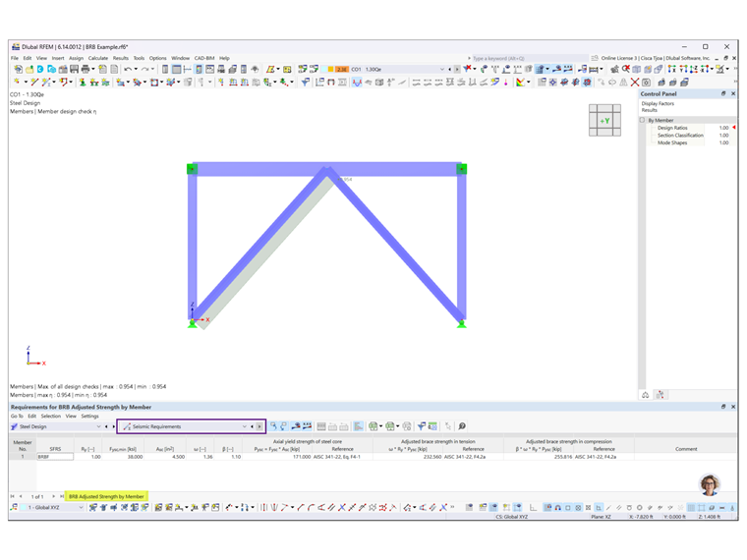Open the results color scale icon
747x560 pixels.
(x=520, y=83)
